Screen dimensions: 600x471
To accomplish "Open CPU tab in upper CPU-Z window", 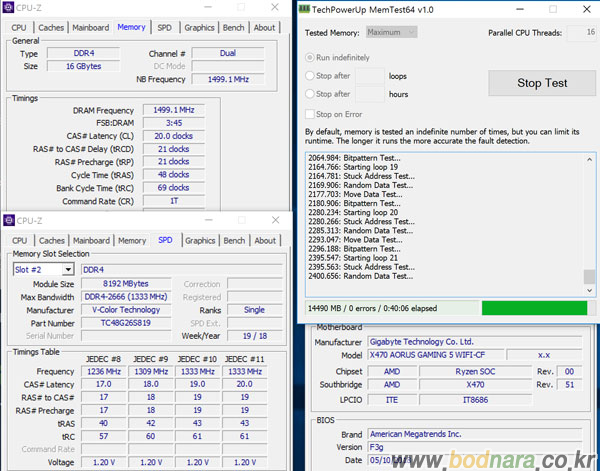I will point(19,28).
